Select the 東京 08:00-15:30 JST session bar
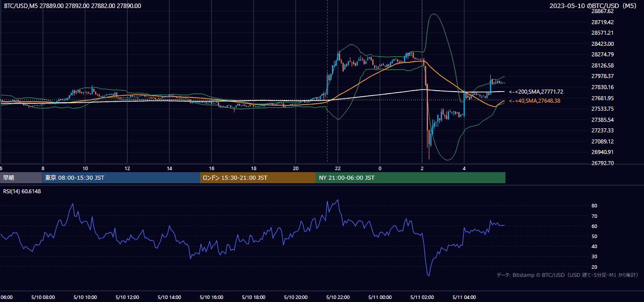 121,178
